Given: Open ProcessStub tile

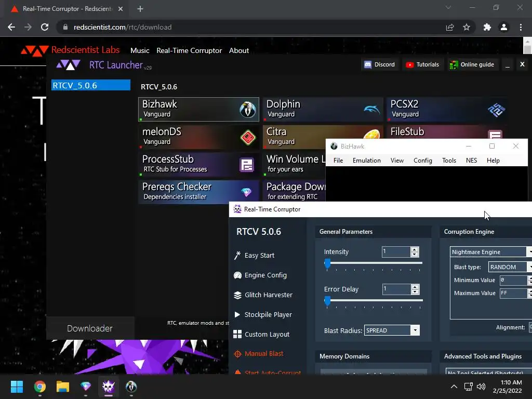Looking at the screenshot, I should [198, 164].
